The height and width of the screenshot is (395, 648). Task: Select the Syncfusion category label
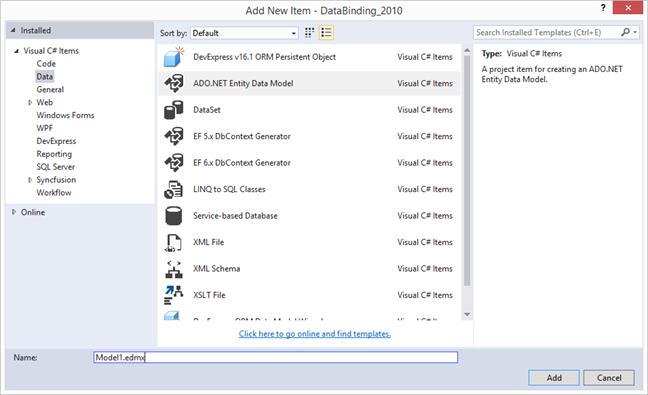pyautogui.click(x=56, y=180)
